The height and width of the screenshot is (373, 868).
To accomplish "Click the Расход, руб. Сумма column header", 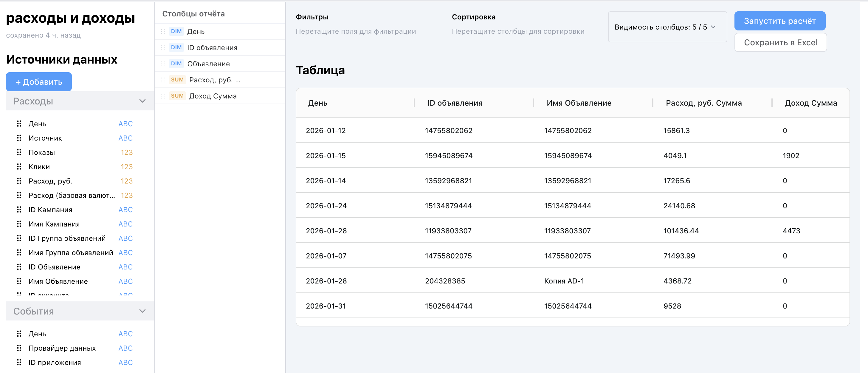I will [703, 103].
